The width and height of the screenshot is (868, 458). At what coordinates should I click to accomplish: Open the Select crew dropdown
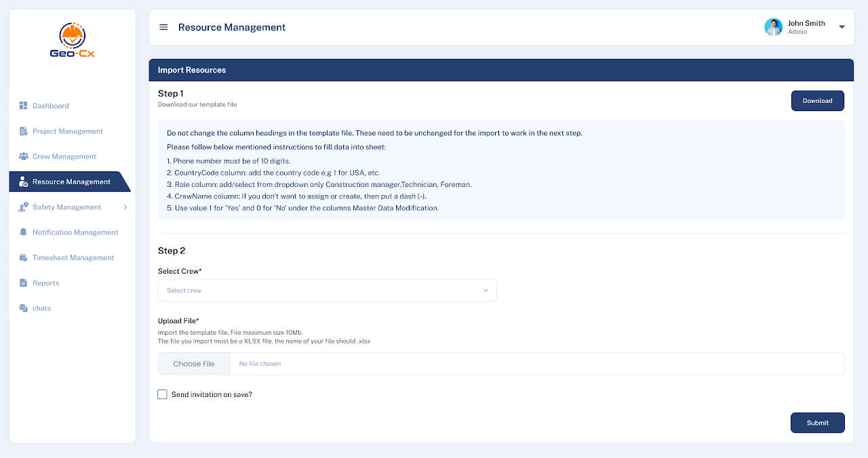[x=327, y=291]
